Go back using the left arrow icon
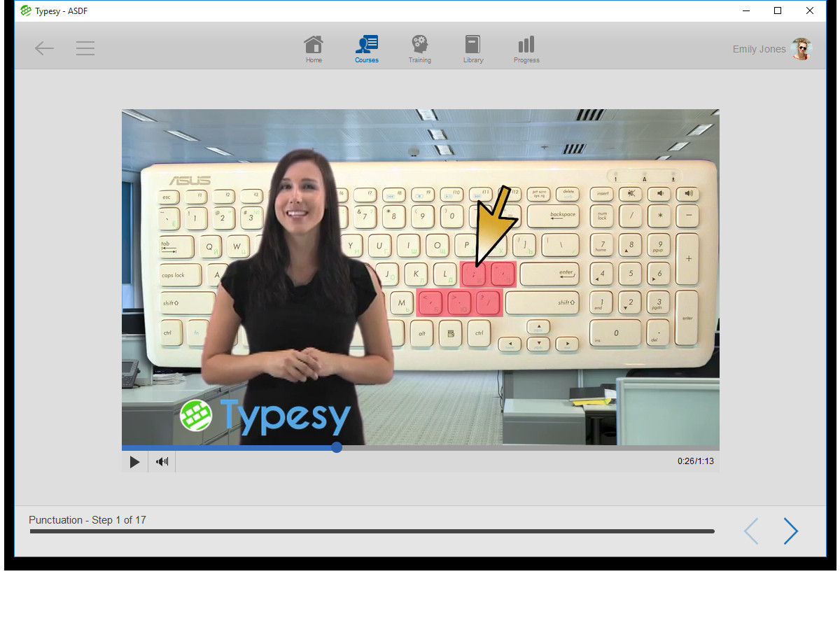Image resolution: width=840 pixels, height=630 pixels. click(x=45, y=48)
